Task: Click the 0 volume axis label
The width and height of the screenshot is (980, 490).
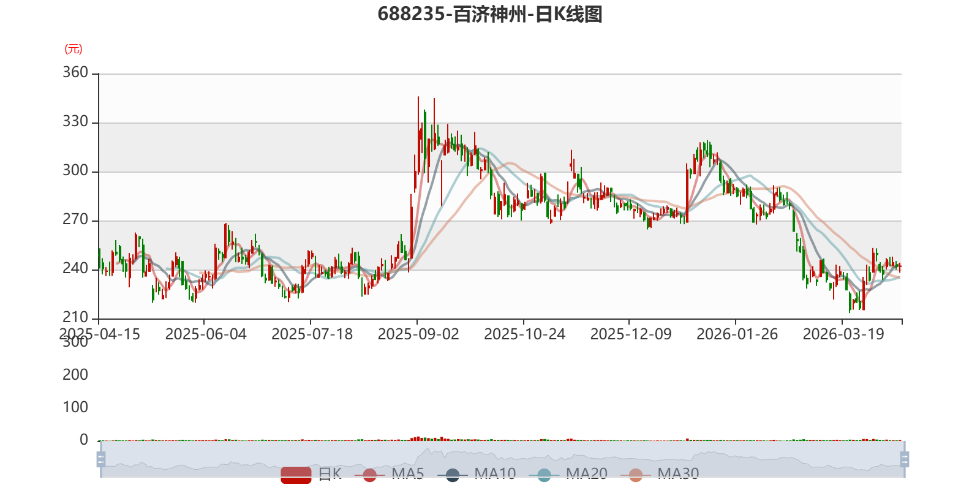Action: 84,440
